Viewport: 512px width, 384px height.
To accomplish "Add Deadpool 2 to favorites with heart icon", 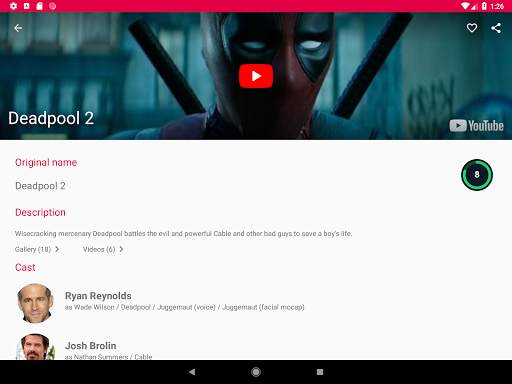I will click(x=472, y=28).
